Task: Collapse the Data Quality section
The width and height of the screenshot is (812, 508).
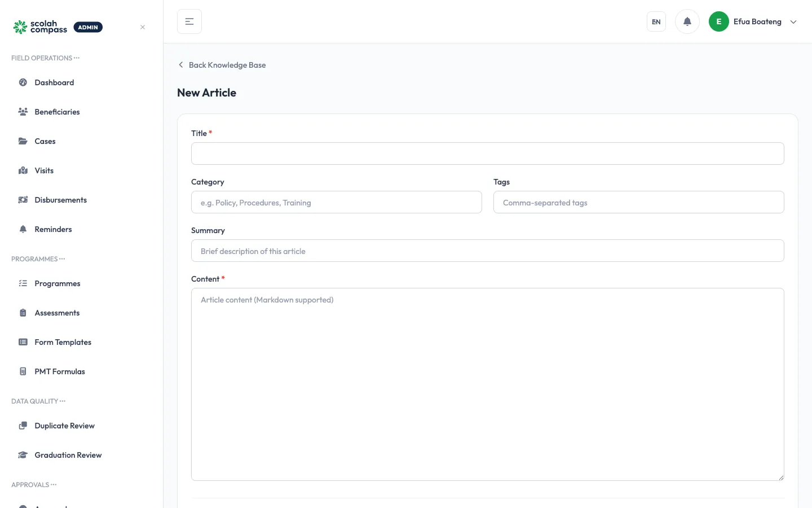Action: click(38, 401)
